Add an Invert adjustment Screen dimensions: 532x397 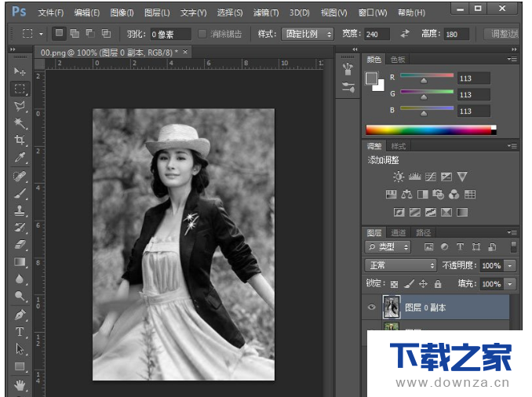coord(399,213)
